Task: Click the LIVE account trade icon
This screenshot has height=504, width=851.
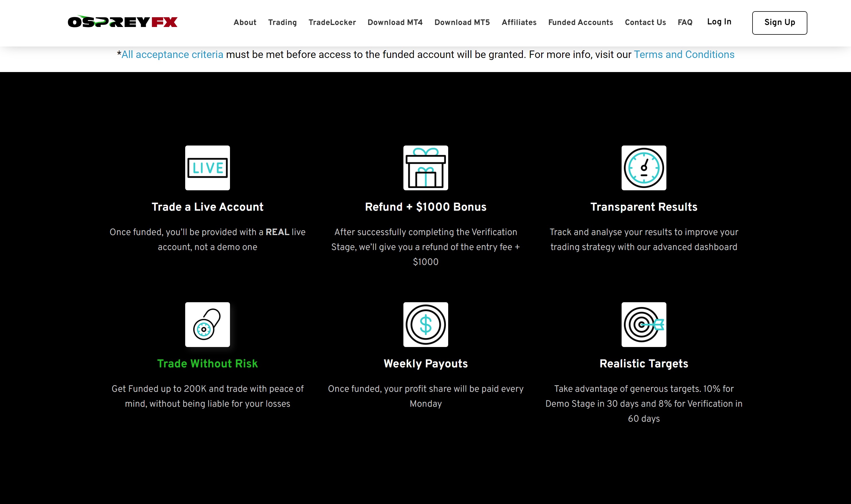Action: 207,168
